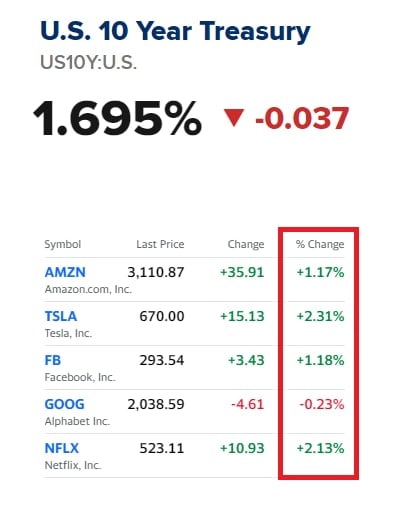Sort by the % Change column header
Screen dimensions: 395x532
point(320,244)
